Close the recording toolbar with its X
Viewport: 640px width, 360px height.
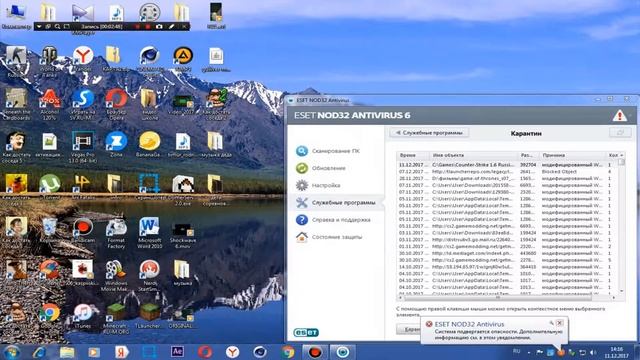(x=184, y=27)
